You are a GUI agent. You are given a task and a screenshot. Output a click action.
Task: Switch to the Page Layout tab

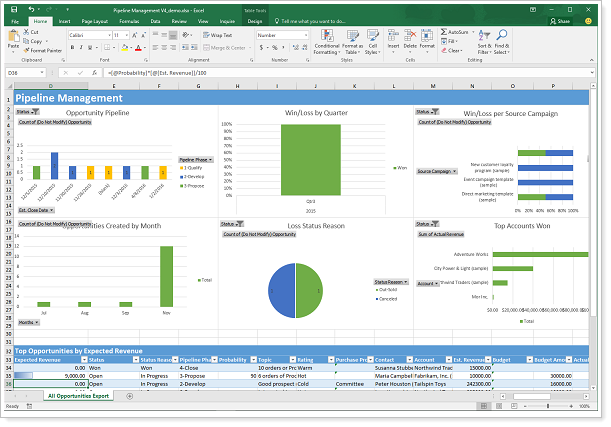(x=96, y=20)
